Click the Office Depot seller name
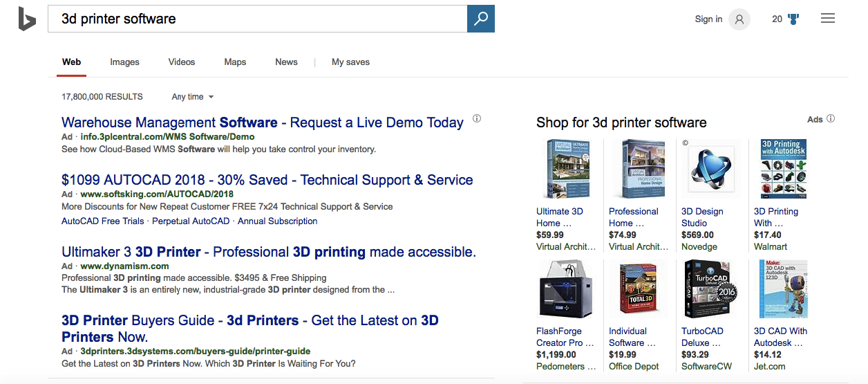This screenshot has width=868, height=384. (x=634, y=367)
